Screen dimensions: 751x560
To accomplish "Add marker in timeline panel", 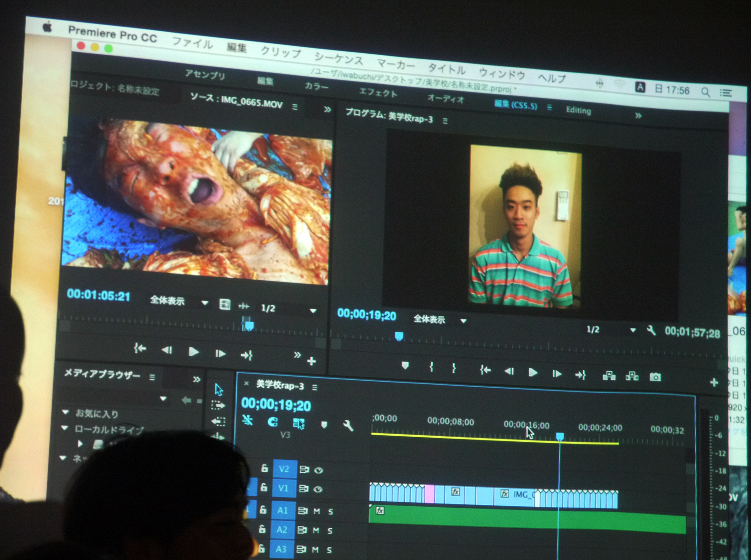I will 324,425.
